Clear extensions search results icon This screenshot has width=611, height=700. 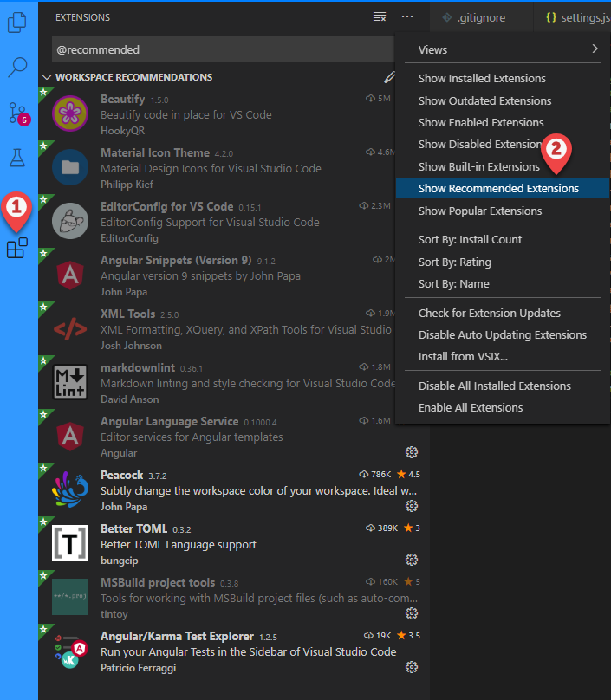[x=380, y=17]
